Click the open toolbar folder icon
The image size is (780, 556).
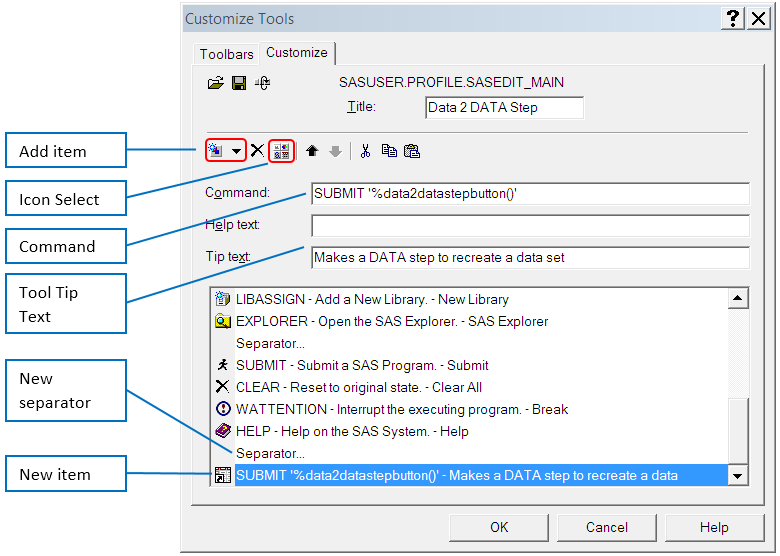pyautogui.click(x=215, y=83)
